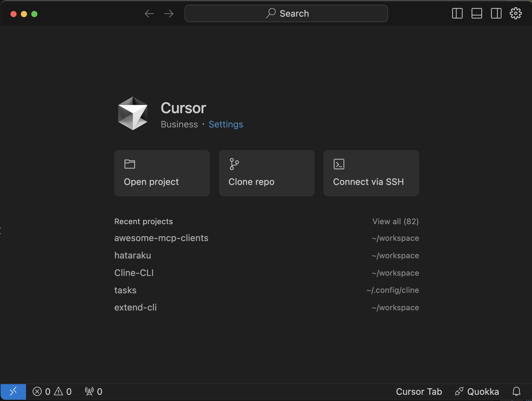Toggle the bottom panel
This screenshot has width=532, height=401.
[477, 14]
